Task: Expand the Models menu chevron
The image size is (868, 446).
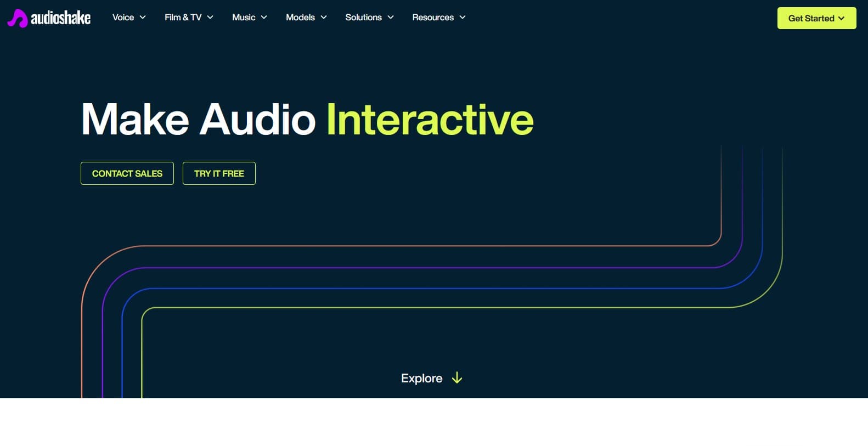Action: [324, 18]
